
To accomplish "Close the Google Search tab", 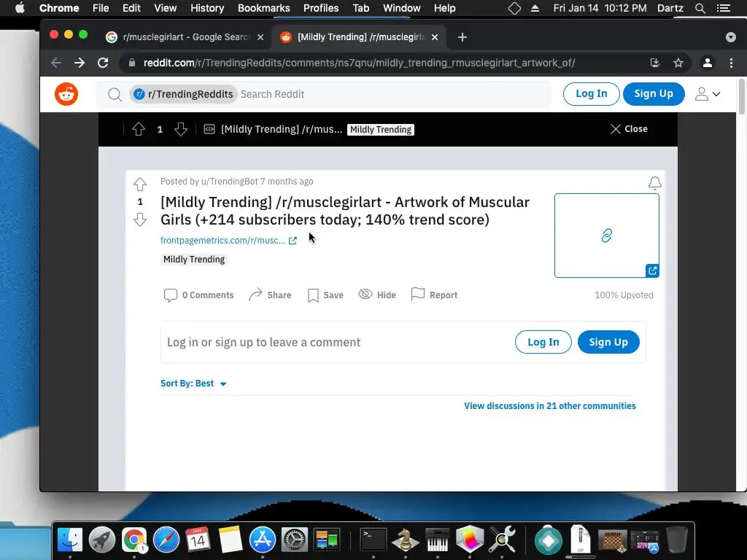I will [260, 37].
